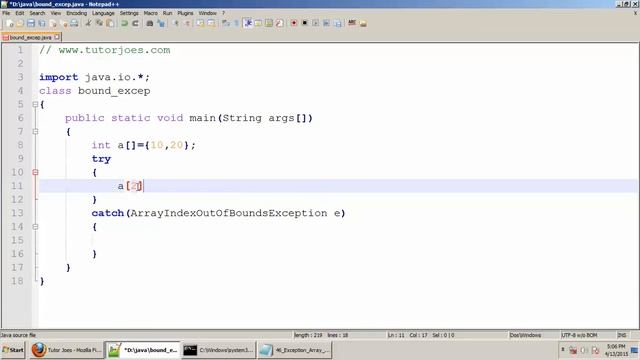This screenshot has height=360, width=640.
Task: Click the Paste toolbar icon
Action: coord(110,23)
